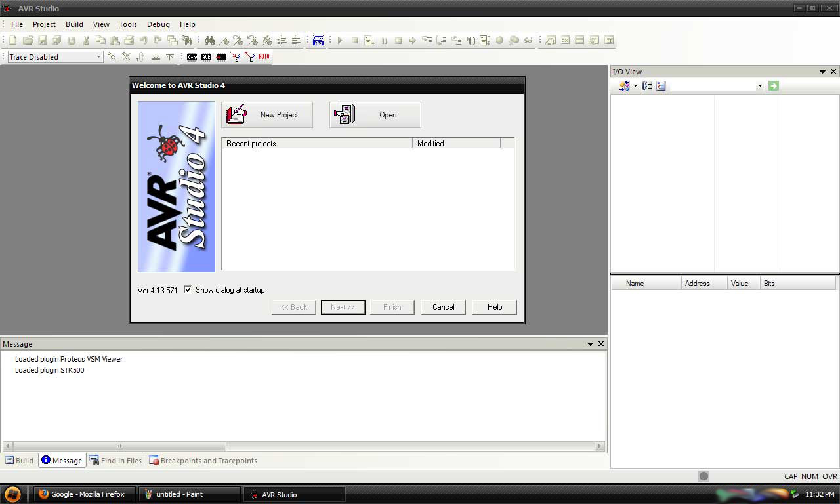The image size is (840, 504).
Task: Click the Toggle Bookmark flag icon
Action: 224,41
